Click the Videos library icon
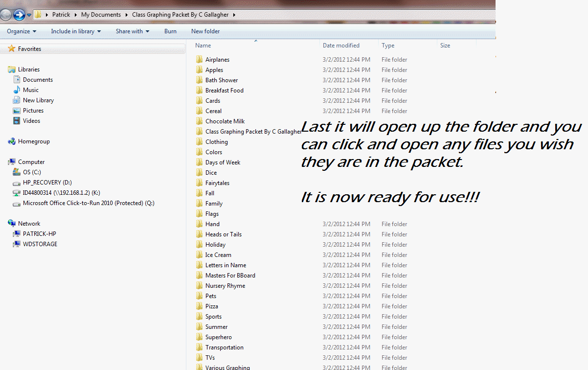The image size is (588, 370). click(x=17, y=121)
